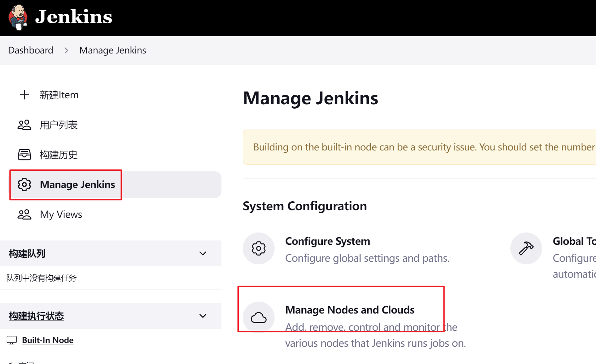This screenshot has height=364, width=596.
Task: Go to Dashboard breadcrumb
Action: point(31,50)
